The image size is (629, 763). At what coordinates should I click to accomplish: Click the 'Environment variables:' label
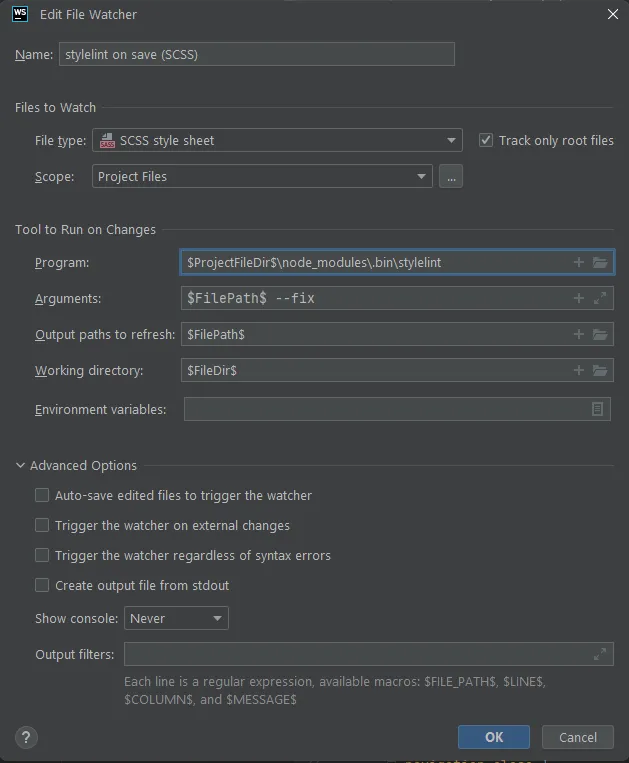coord(101,410)
